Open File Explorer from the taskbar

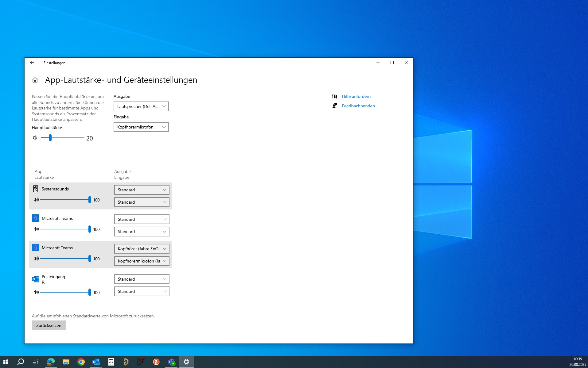point(66,362)
